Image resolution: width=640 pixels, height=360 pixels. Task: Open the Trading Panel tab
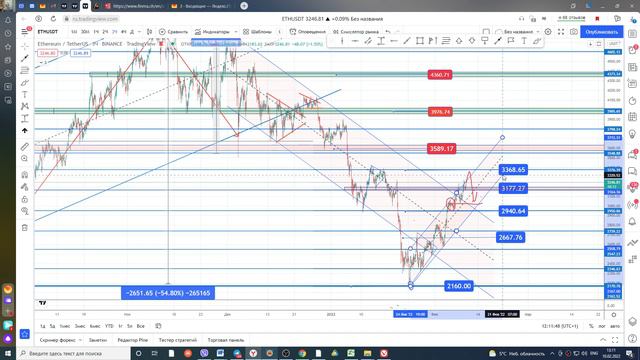pyautogui.click(x=226, y=340)
